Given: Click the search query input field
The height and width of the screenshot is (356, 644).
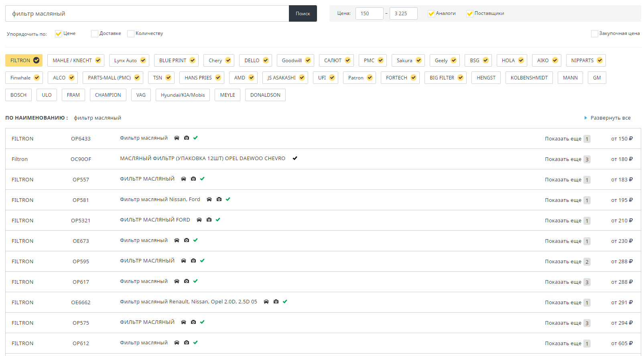Looking at the screenshot, I should [x=147, y=14].
